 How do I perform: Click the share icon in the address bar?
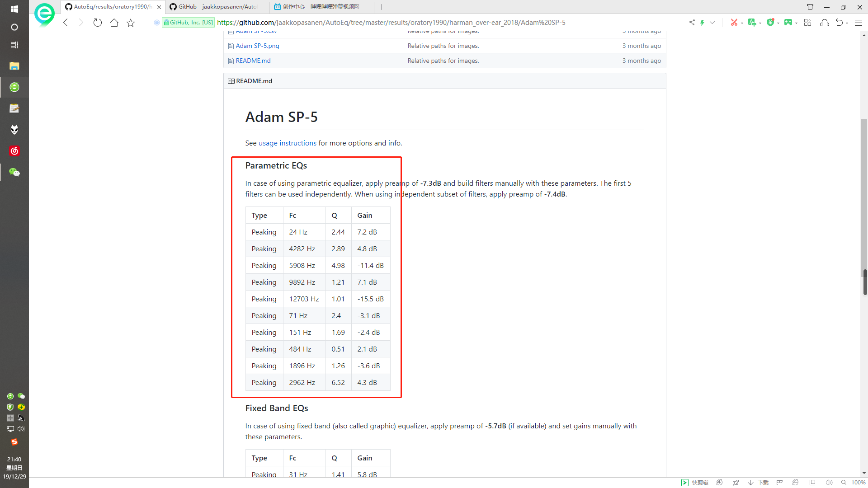(692, 23)
